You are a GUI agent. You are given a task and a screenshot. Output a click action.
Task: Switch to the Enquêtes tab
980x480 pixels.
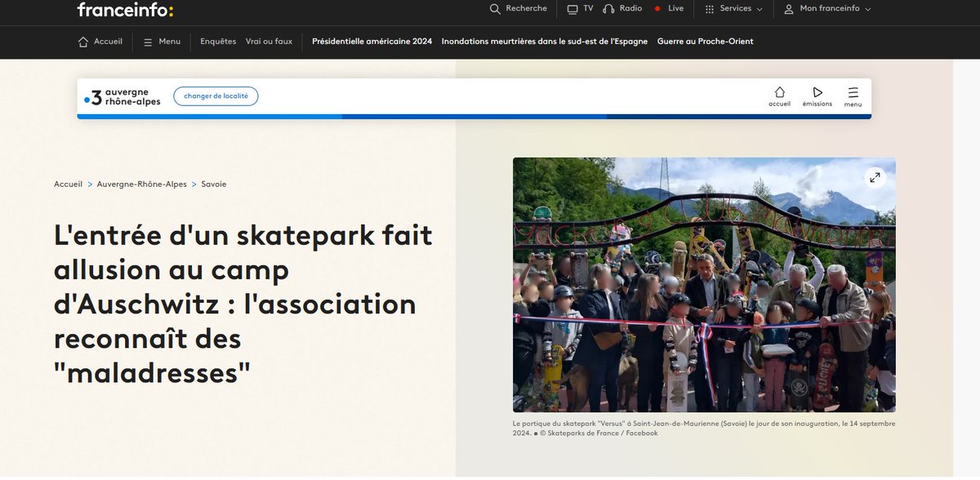point(217,40)
